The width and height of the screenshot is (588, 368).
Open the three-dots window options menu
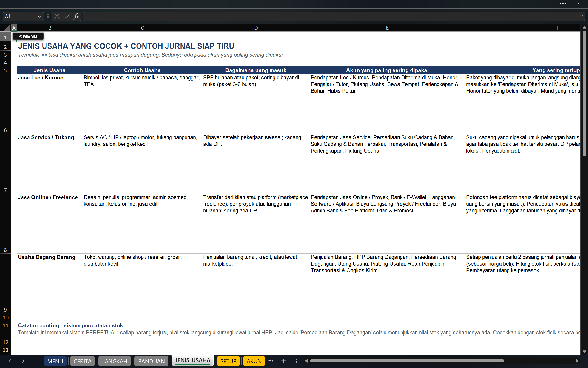pos(563,4)
